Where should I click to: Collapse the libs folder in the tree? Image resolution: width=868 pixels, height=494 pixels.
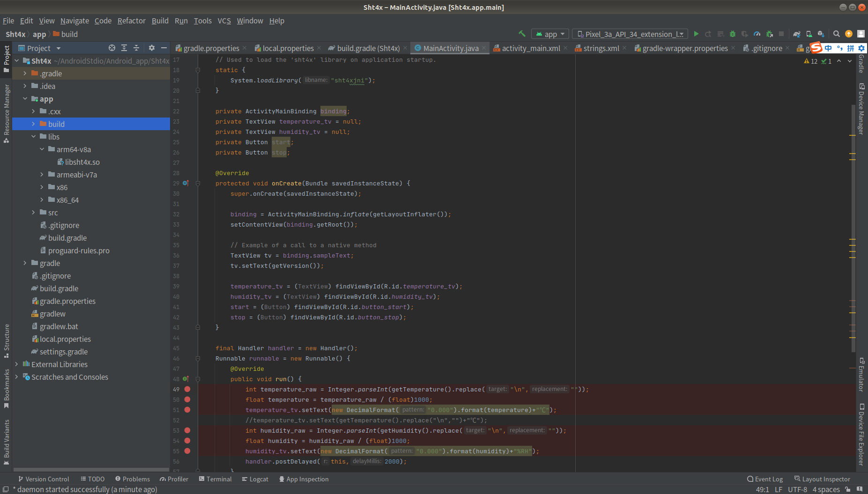coord(33,137)
